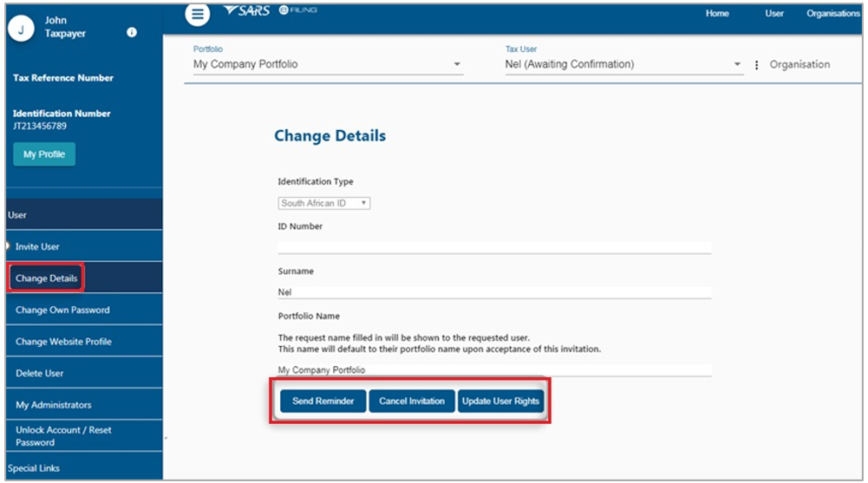Open the Identification Type dropdown
The height and width of the screenshot is (483, 868).
pos(323,203)
